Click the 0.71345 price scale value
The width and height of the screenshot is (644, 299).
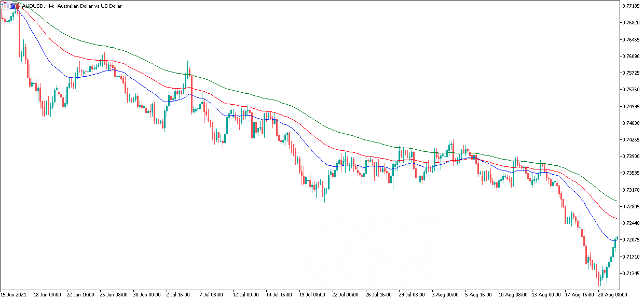click(632, 273)
